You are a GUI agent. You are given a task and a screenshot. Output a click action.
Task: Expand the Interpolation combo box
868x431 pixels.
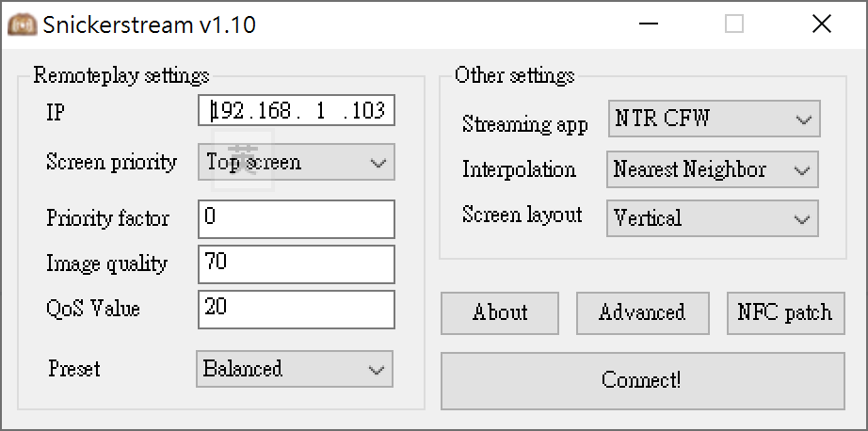point(713,169)
